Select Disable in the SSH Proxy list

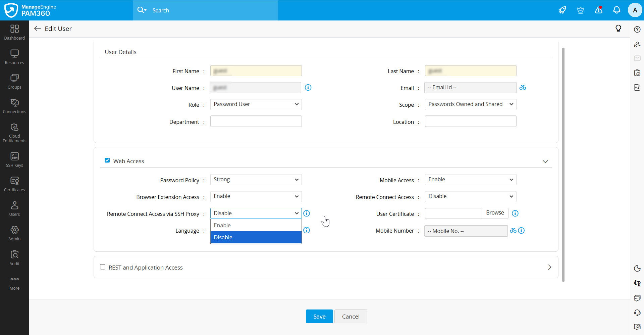click(x=256, y=237)
